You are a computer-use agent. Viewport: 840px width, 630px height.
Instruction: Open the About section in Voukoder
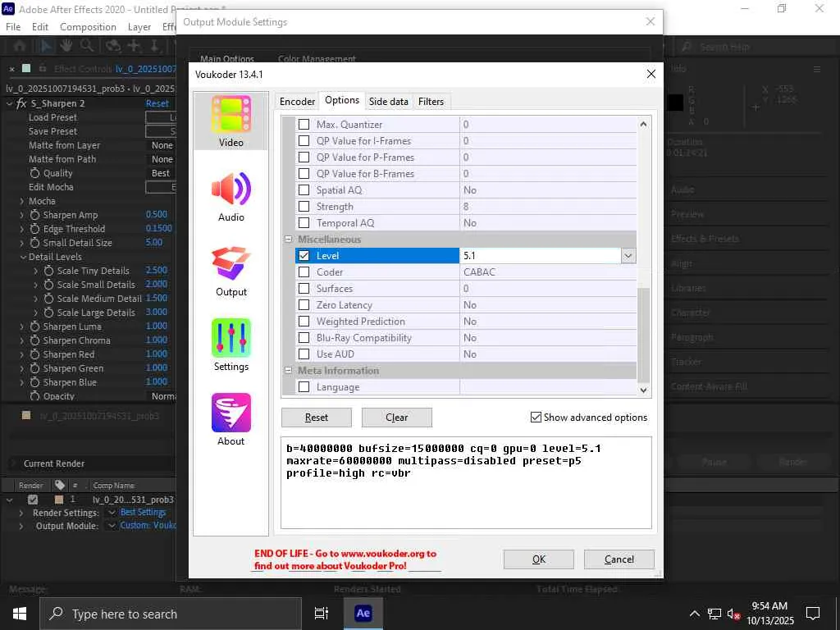tap(231, 420)
